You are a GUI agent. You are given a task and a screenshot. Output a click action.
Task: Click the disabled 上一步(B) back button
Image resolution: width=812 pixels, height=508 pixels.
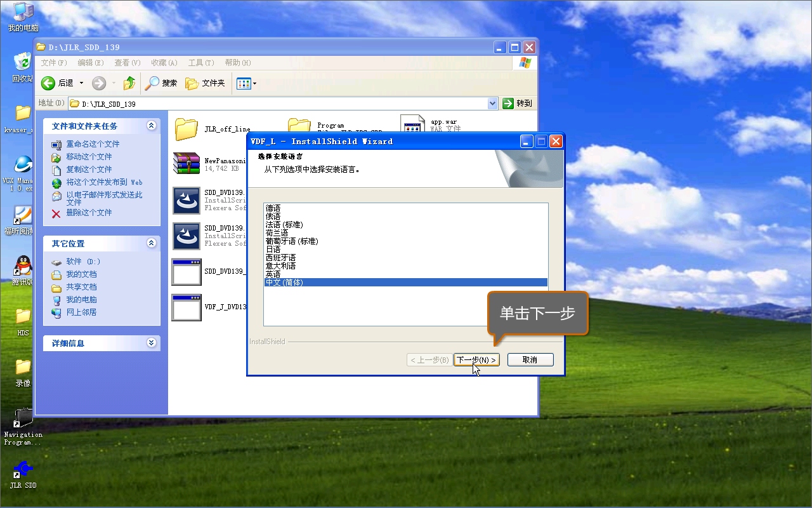point(429,360)
